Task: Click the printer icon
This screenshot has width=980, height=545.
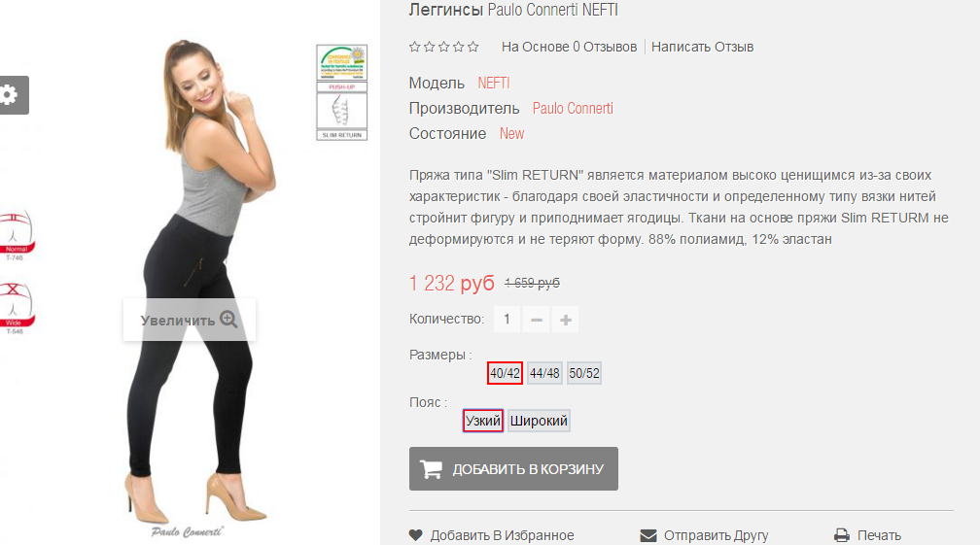Action: 842,535
